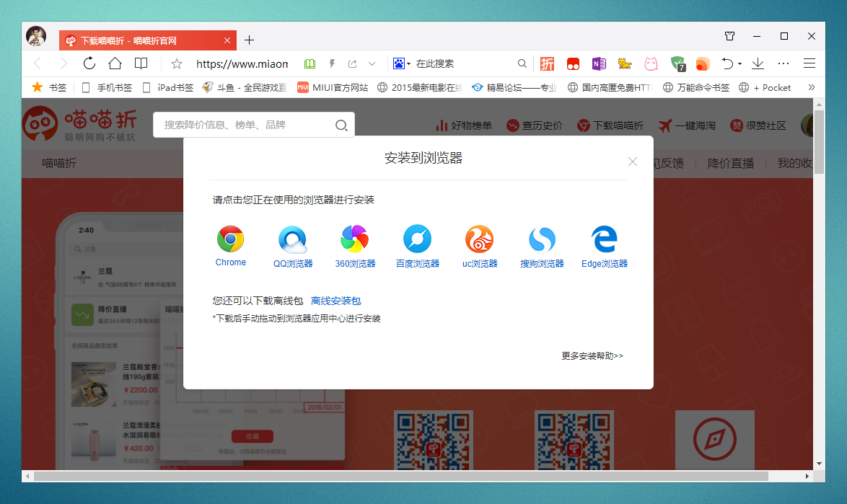847x504 pixels.
Task: Click browser back arrow
Action: point(38,63)
